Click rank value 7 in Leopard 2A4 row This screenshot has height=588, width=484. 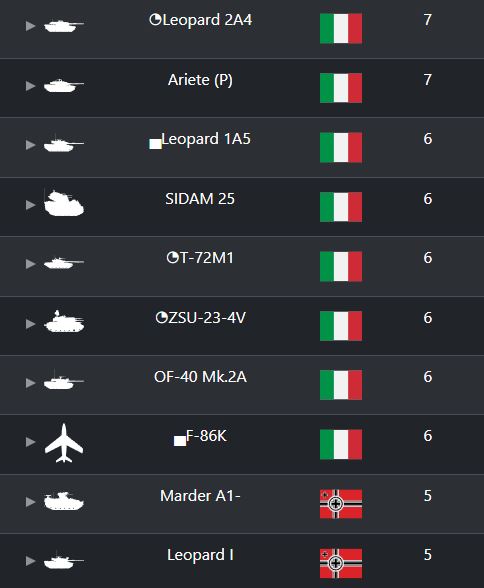[428, 20]
